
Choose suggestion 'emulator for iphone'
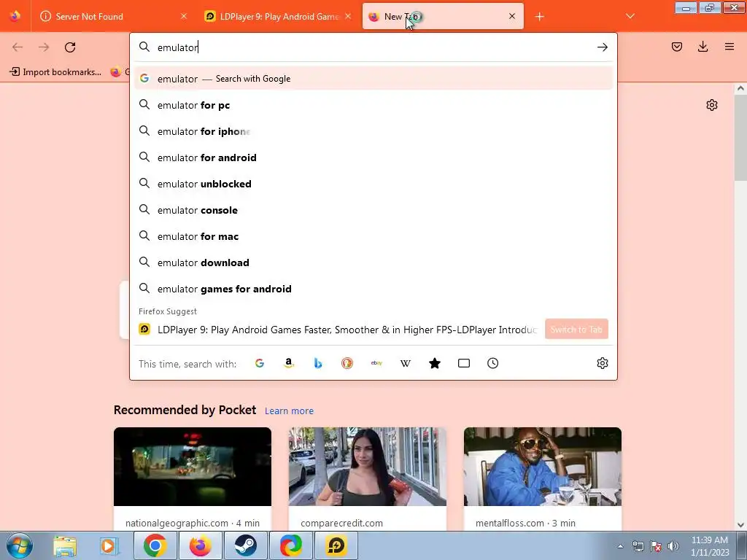[x=373, y=131]
